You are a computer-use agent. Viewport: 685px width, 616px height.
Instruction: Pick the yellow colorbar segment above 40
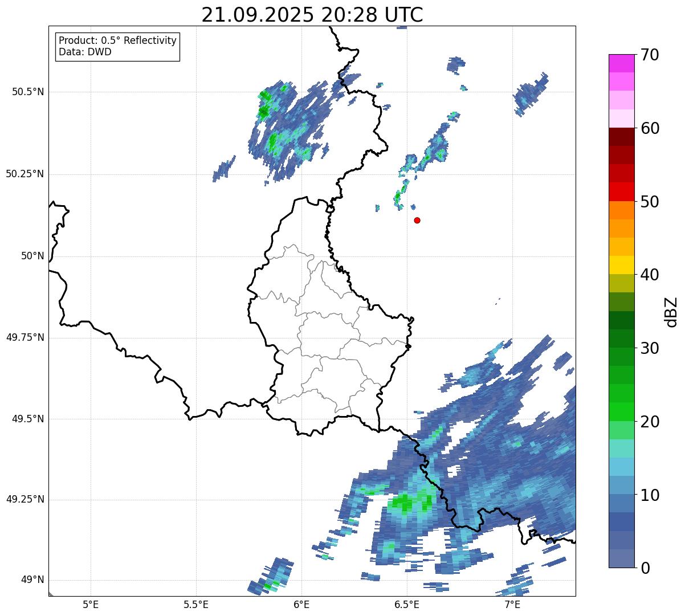coord(621,265)
